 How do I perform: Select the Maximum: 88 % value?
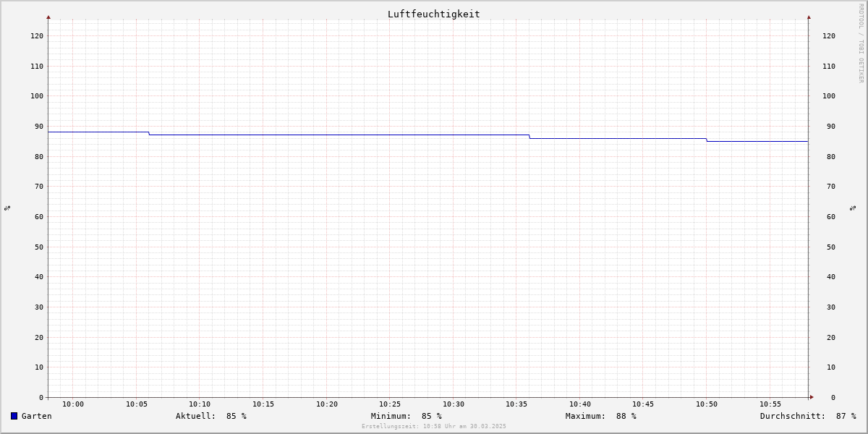[x=601, y=416]
